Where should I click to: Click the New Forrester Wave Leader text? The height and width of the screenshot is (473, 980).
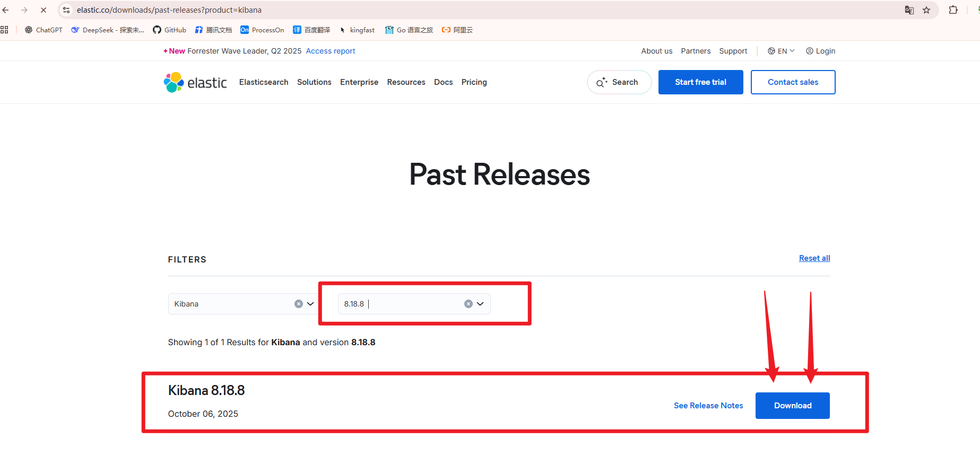coord(232,51)
